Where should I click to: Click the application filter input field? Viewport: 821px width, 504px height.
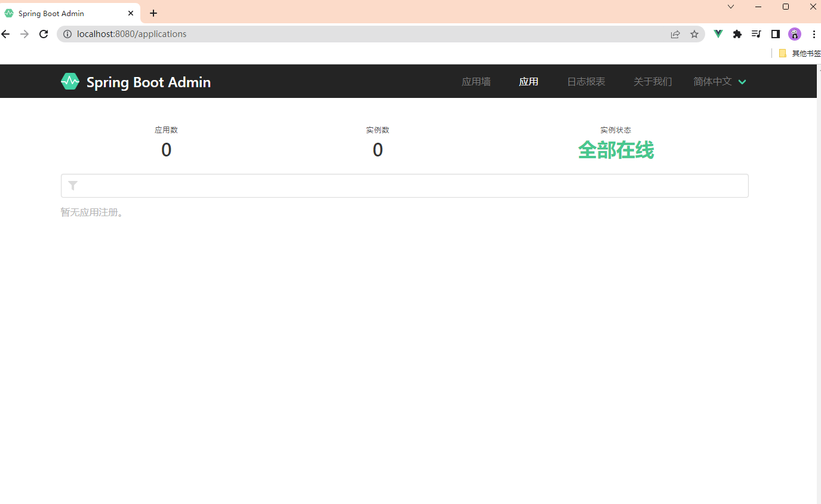(405, 186)
